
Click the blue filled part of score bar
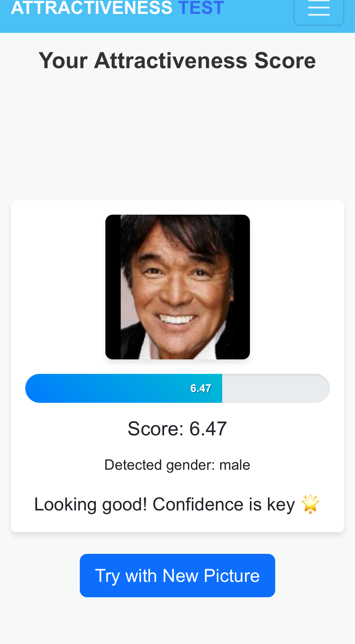coord(105,388)
